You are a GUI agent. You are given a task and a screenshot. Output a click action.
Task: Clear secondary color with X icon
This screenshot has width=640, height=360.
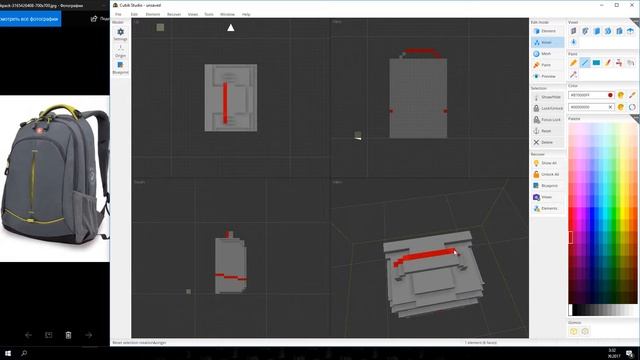click(610, 107)
